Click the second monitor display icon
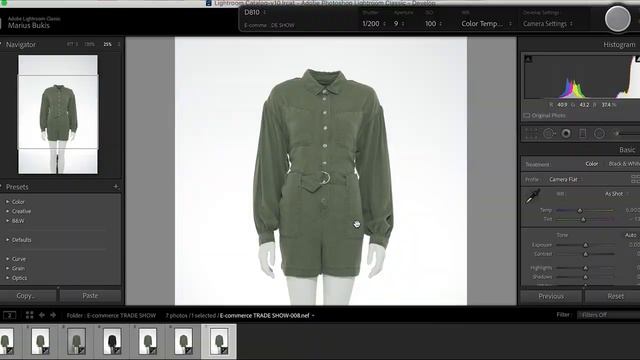This screenshot has height=360, width=640. pos(9,315)
